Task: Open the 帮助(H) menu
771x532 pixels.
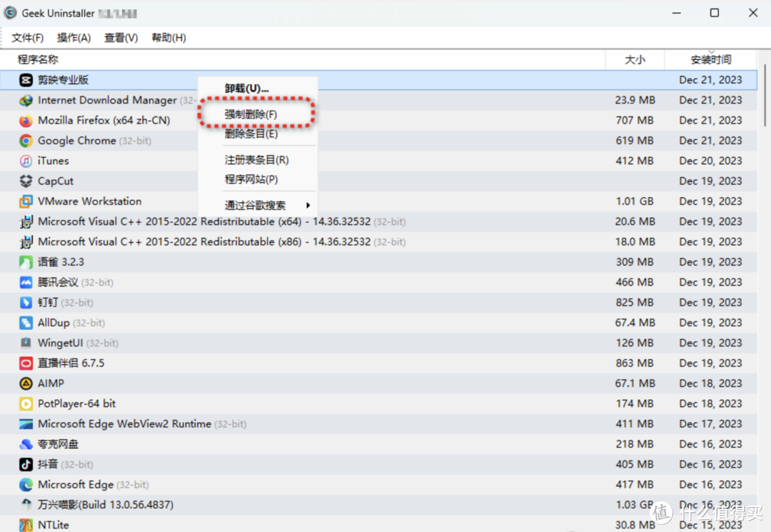Action: [168, 38]
